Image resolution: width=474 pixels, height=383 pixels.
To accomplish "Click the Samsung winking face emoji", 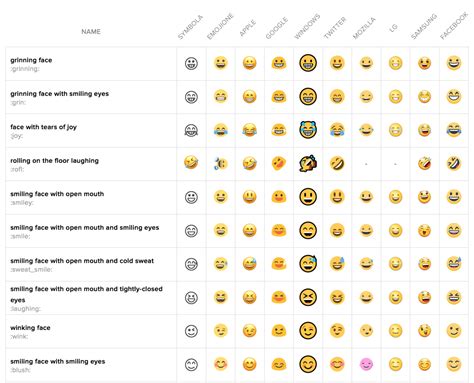I will pos(424,330).
